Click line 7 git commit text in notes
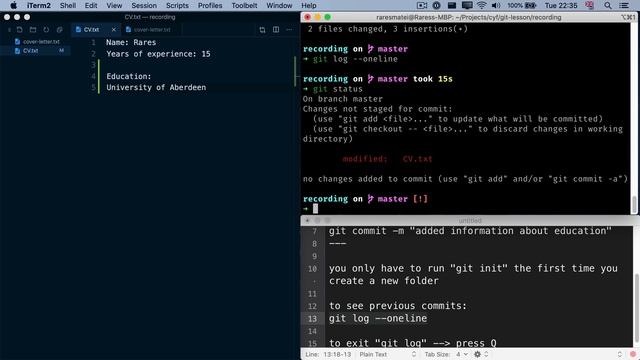640x360 pixels. click(470, 231)
